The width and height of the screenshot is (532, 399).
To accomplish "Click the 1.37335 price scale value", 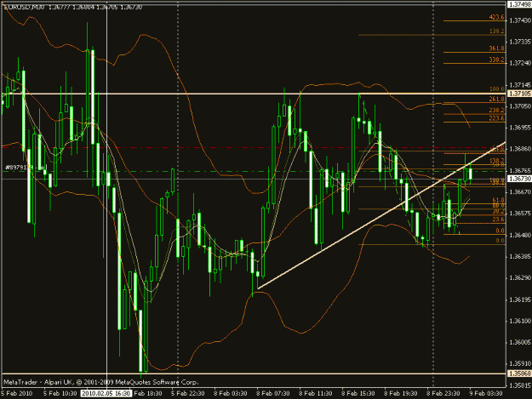I will point(520,42).
